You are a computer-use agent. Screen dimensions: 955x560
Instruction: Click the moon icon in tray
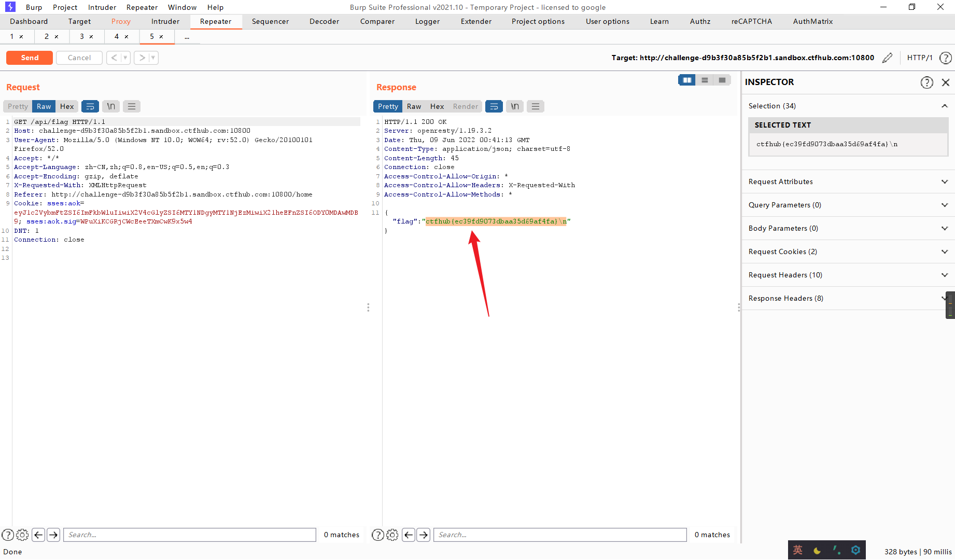coord(817,551)
